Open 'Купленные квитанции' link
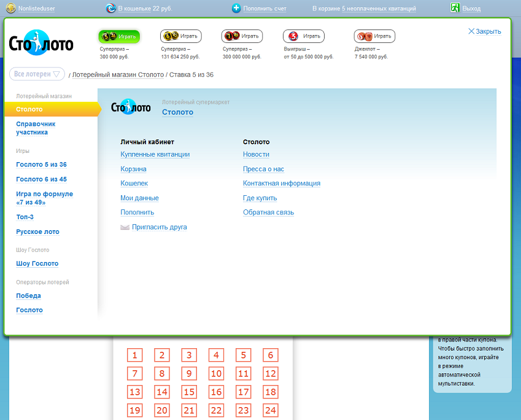Screen dimensions: 521x420 point(155,155)
